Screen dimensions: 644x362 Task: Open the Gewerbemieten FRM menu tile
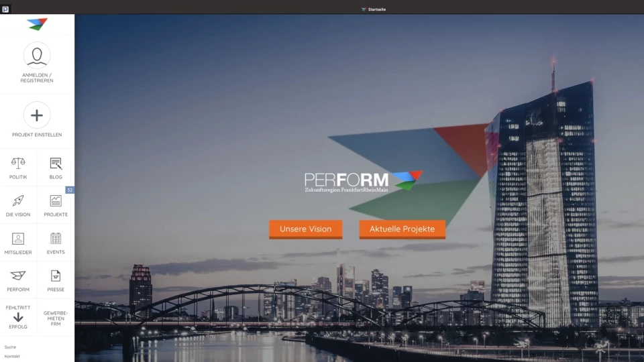pos(56,318)
